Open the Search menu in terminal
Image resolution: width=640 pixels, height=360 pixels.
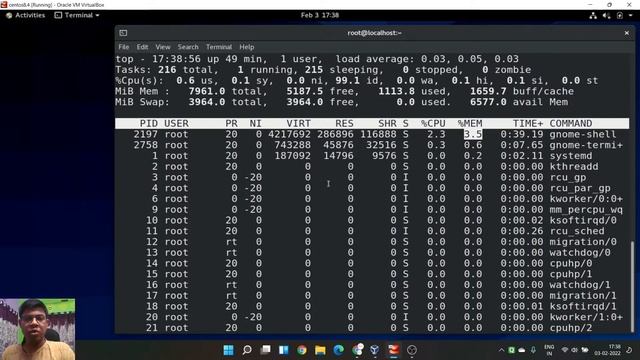188,47
